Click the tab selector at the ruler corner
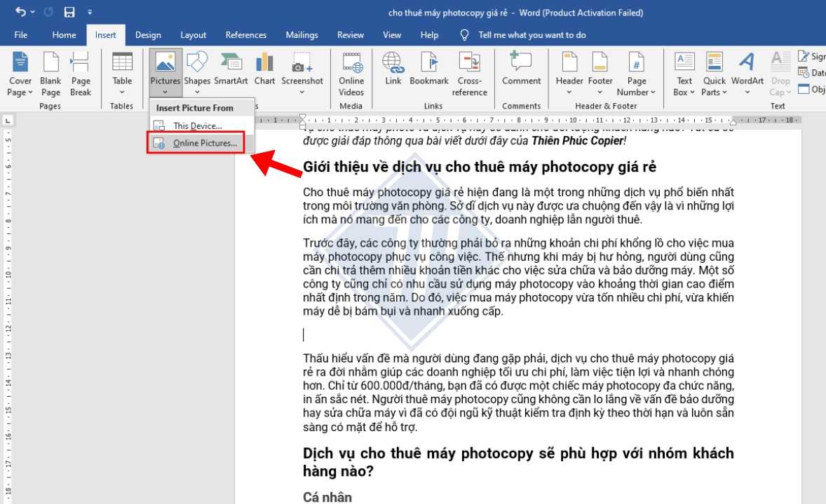Image resolution: width=826 pixels, height=504 pixels. 7,120
